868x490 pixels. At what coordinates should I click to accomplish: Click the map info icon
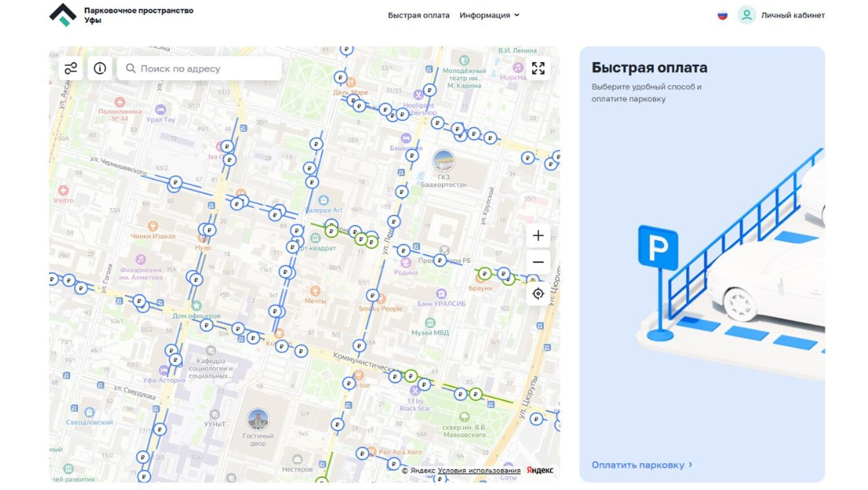pos(100,68)
